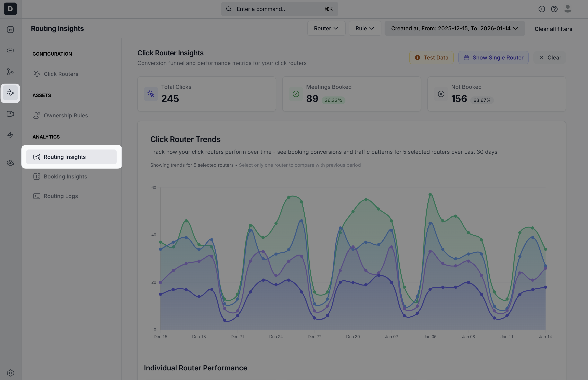Click the link icon in left sidebar
588x380 pixels.
(10, 51)
